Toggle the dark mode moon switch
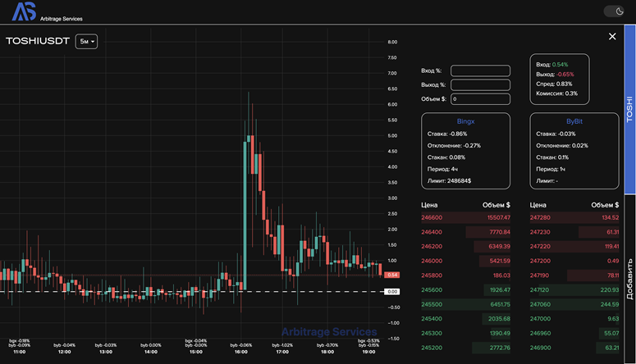Viewport: 636px width, 364px height. (614, 11)
